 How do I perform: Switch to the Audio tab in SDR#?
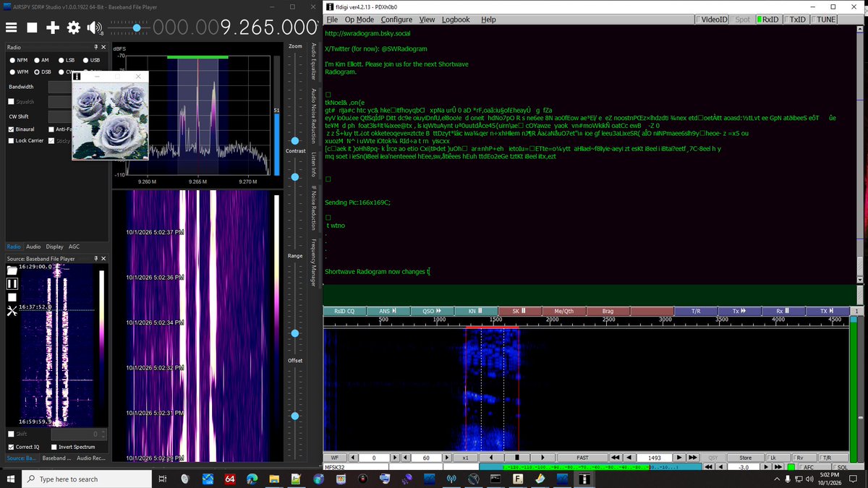coord(33,247)
